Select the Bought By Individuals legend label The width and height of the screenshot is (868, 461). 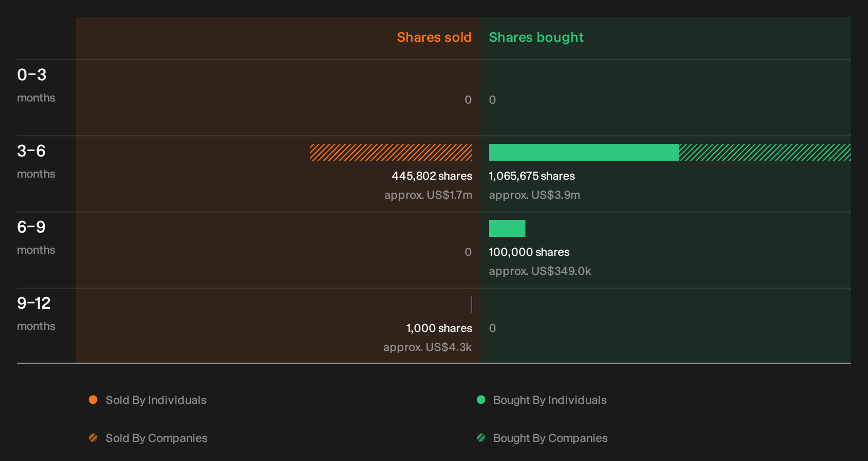pyautogui.click(x=550, y=400)
